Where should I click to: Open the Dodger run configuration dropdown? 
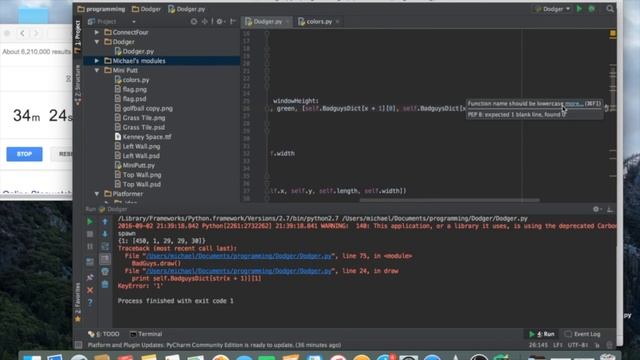(553, 9)
